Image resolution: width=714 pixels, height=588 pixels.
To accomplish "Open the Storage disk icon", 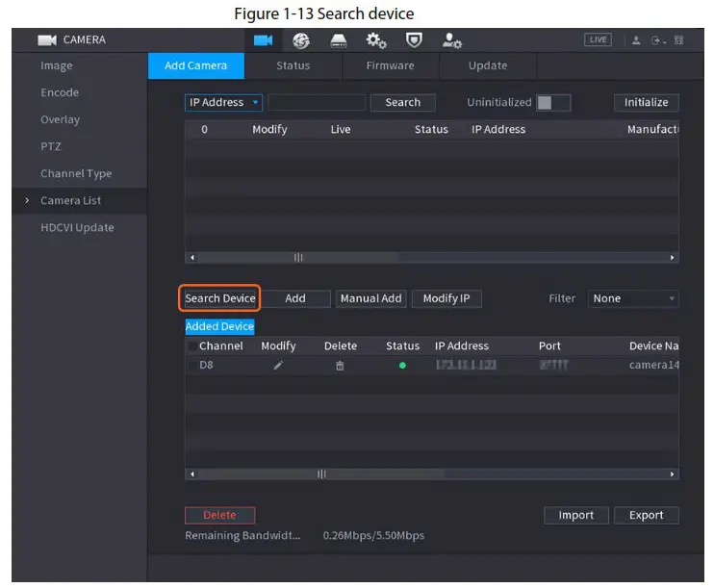I will click(339, 40).
